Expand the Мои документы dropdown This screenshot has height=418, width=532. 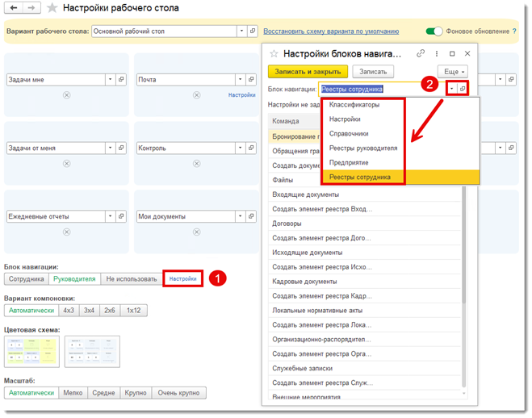pos(240,216)
